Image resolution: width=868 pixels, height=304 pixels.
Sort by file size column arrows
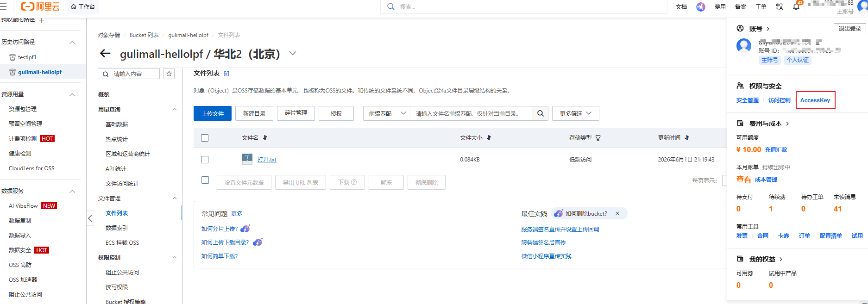point(489,138)
